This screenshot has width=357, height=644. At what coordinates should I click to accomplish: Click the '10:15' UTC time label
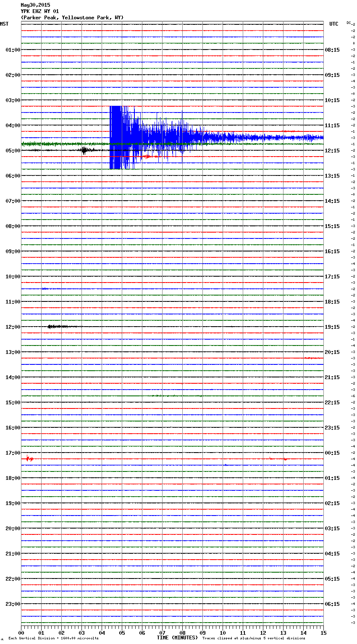click(332, 100)
